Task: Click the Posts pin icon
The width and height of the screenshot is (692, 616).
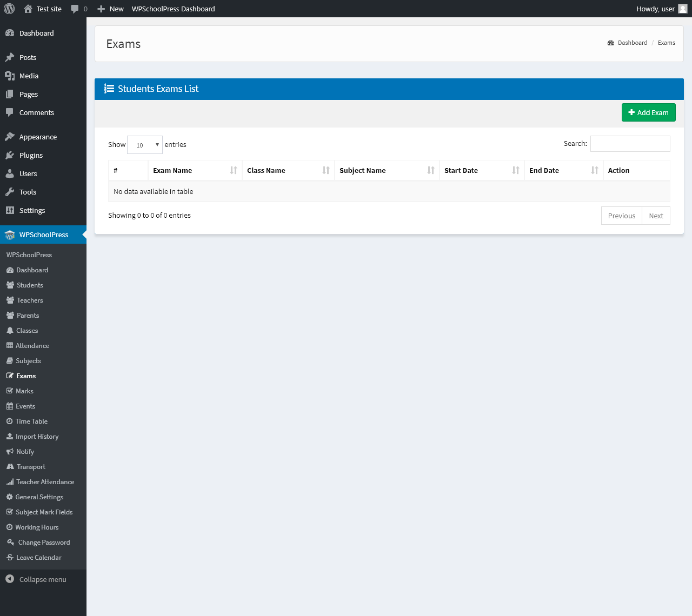Action: point(10,57)
